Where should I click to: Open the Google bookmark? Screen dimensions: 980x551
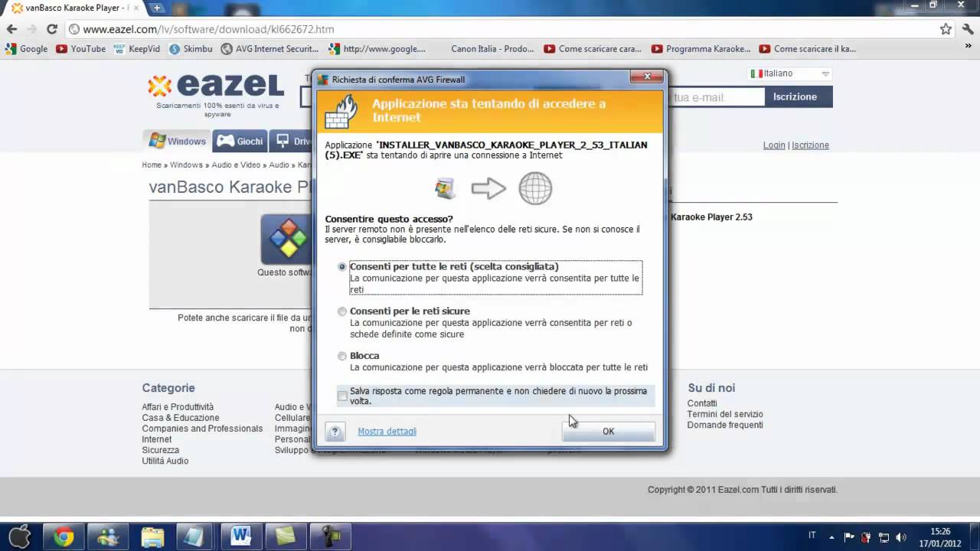pyautogui.click(x=26, y=48)
